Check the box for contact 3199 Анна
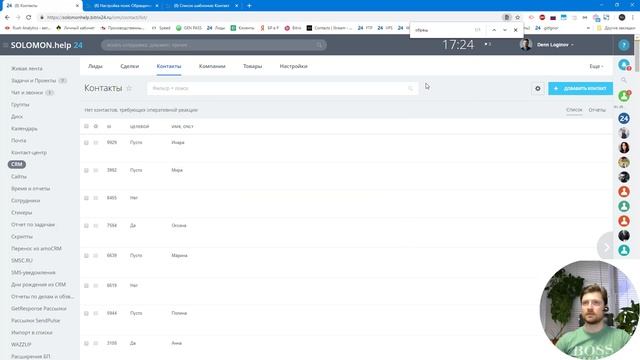This screenshot has height=360, width=640. click(x=86, y=343)
